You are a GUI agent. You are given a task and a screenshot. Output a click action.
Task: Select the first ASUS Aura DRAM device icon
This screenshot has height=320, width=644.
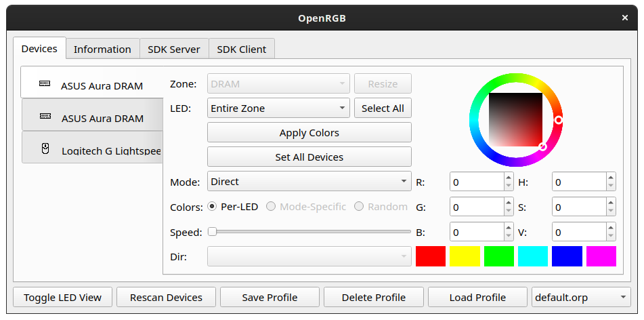[45, 83]
